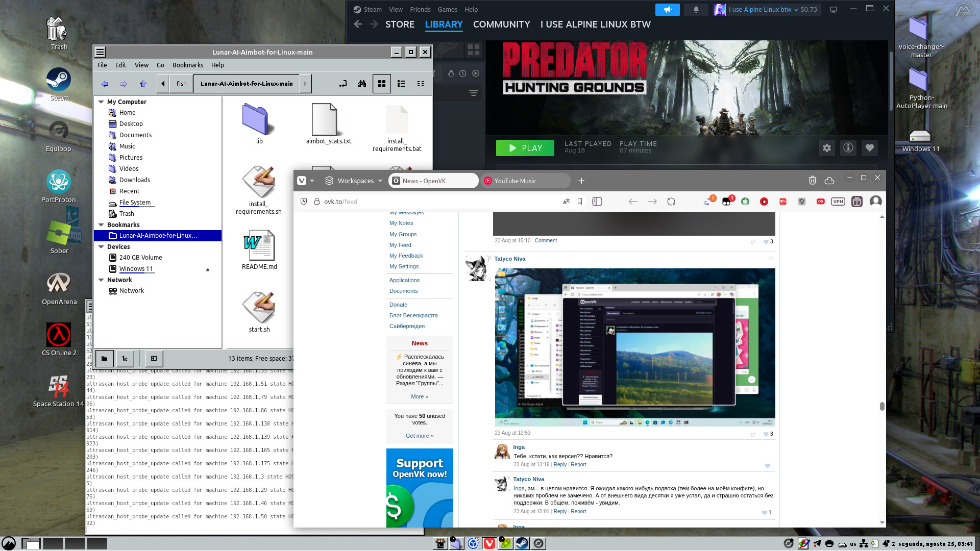Switch file manager to compact view

(x=421, y=84)
